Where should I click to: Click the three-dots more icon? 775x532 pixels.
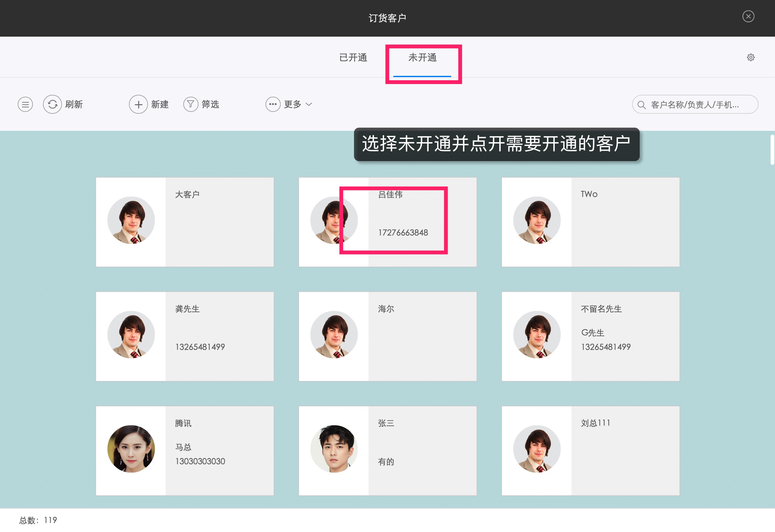[x=273, y=105]
